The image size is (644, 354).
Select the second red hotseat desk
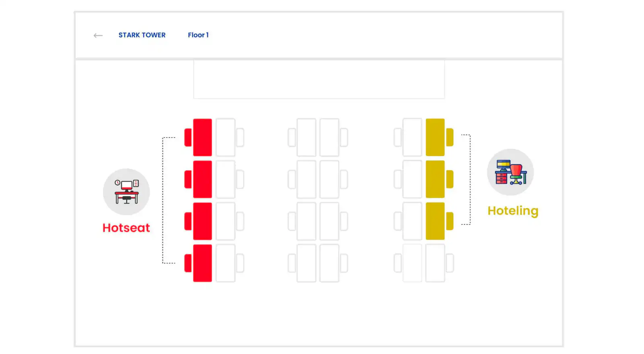202,179
